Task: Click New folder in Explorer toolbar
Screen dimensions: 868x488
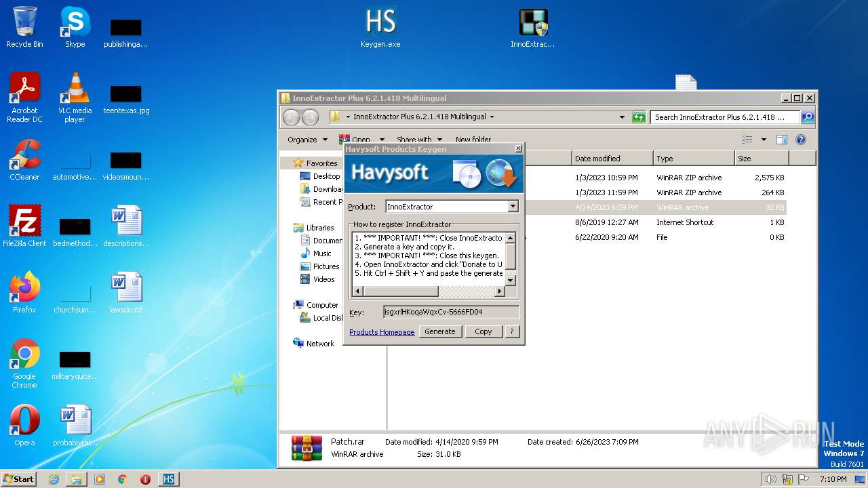Action: [x=473, y=140]
